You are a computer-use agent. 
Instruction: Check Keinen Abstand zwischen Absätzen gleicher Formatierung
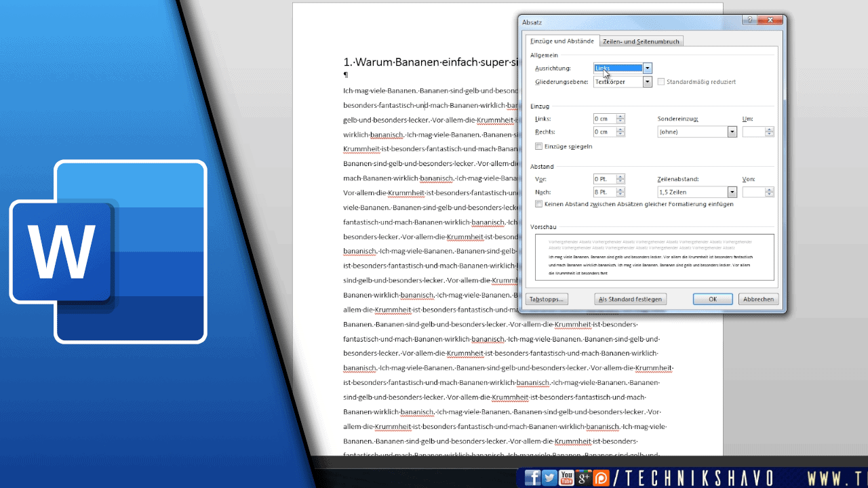point(539,204)
